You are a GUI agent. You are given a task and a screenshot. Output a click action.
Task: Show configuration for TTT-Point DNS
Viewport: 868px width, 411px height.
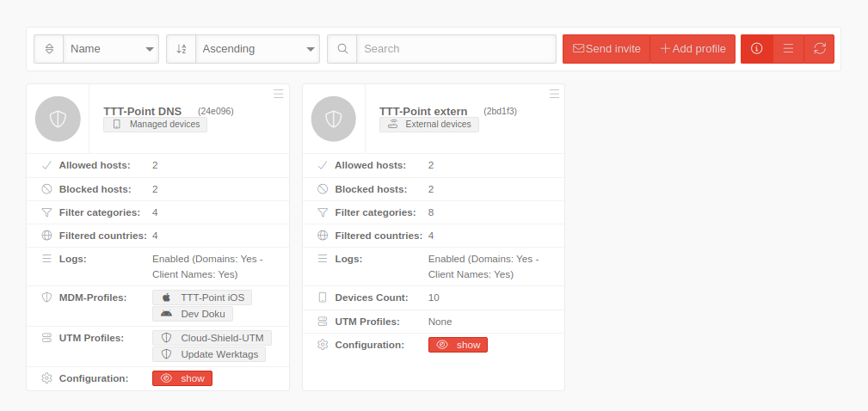(182, 378)
